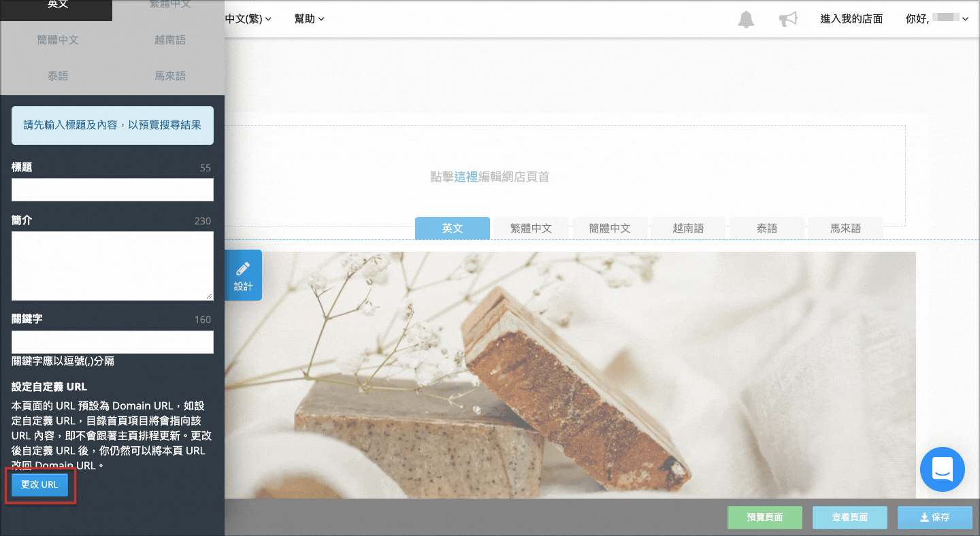The height and width of the screenshot is (536, 980).
Task: Click the 簡介 description textarea
Action: point(112,265)
